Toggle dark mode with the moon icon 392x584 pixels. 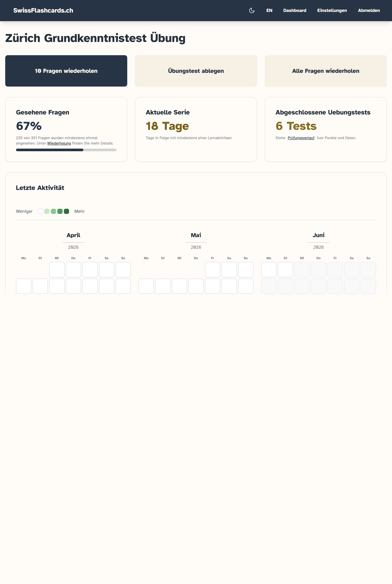(x=252, y=10)
